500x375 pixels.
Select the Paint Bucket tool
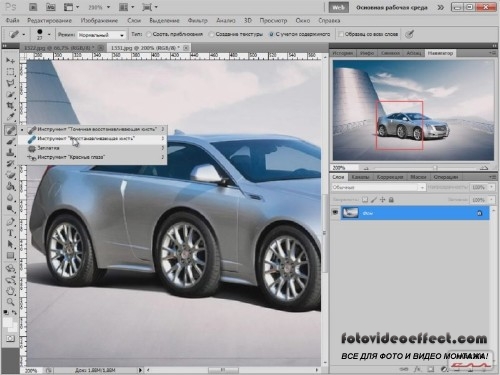coord(10,186)
